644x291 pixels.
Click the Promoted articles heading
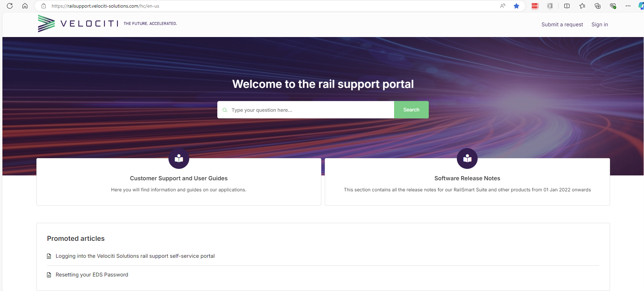tap(76, 238)
